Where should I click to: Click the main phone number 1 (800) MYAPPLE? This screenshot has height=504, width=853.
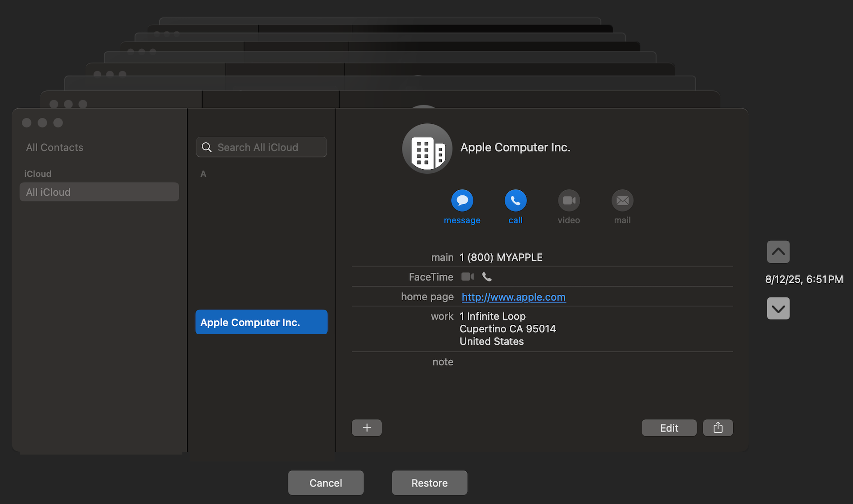click(501, 257)
